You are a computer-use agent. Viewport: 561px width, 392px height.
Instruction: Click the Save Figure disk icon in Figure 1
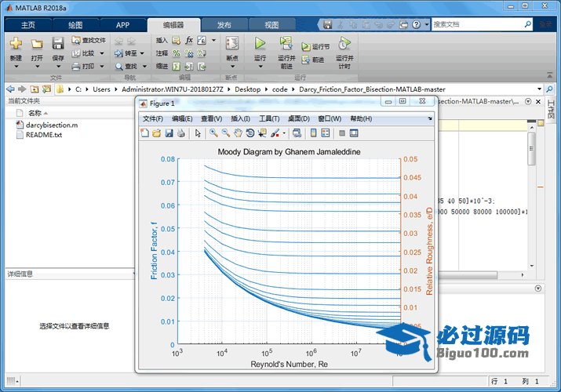coord(169,133)
